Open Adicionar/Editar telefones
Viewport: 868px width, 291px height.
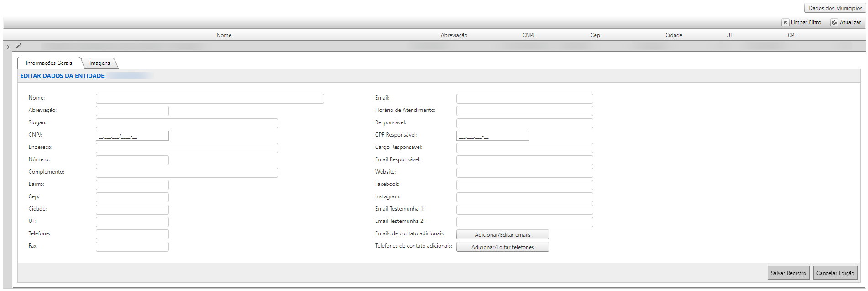(502, 247)
